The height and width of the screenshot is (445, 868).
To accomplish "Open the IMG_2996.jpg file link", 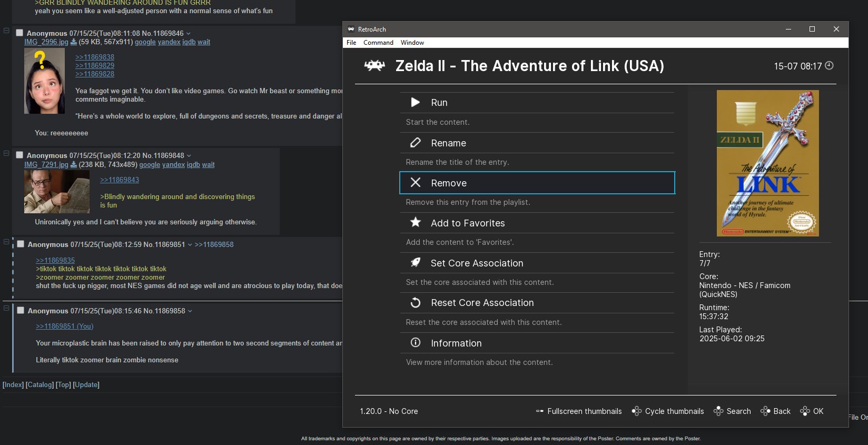I will [46, 42].
